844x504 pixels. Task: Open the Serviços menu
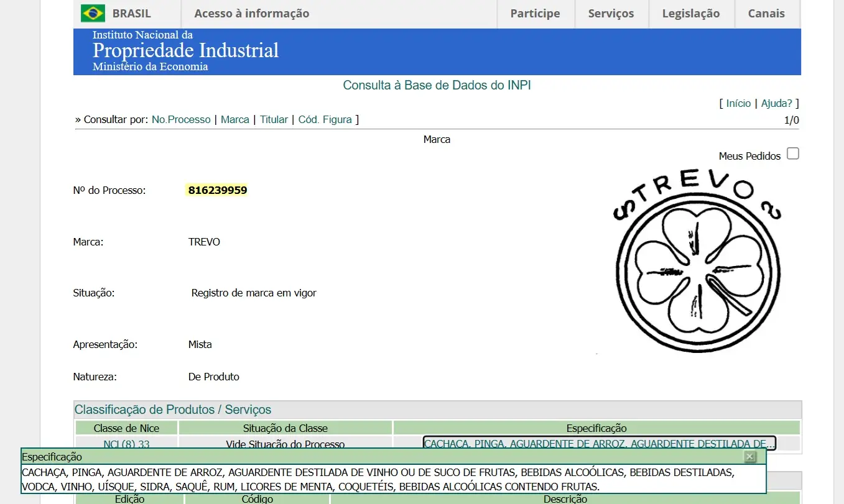point(611,13)
